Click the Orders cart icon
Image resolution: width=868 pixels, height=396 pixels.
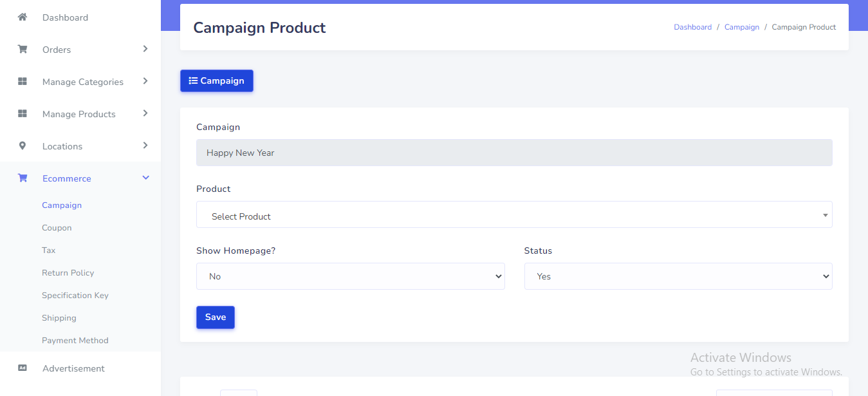coord(23,50)
